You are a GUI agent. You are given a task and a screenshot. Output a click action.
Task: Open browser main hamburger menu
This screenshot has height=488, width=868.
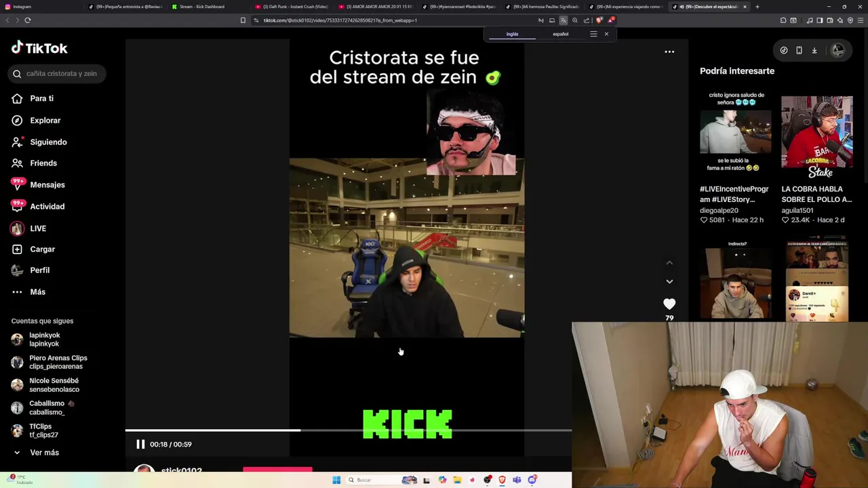(860, 20)
